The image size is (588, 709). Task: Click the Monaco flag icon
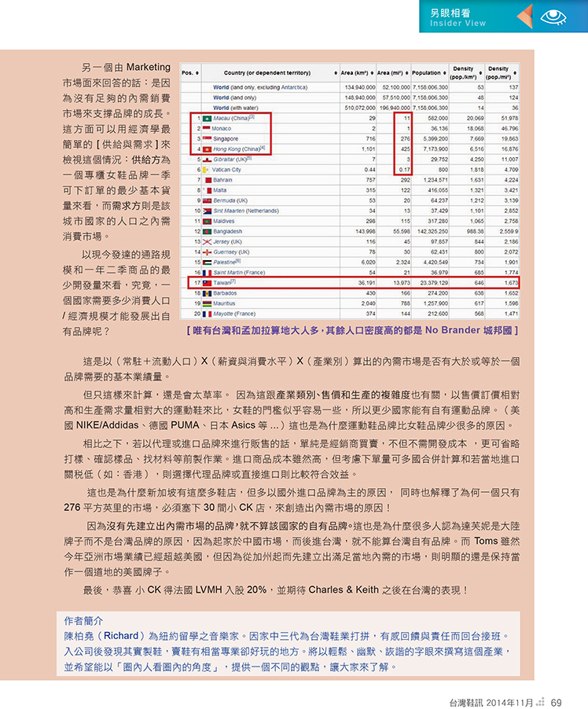coord(206,128)
